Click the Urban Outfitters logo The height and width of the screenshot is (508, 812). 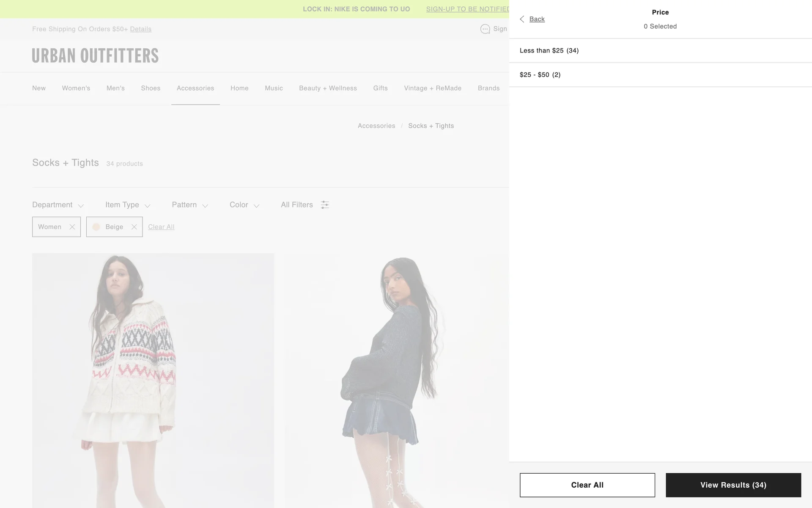click(96, 56)
